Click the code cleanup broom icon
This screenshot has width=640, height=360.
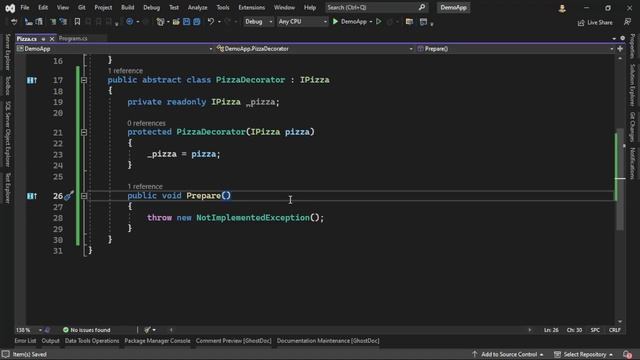(x=147, y=330)
